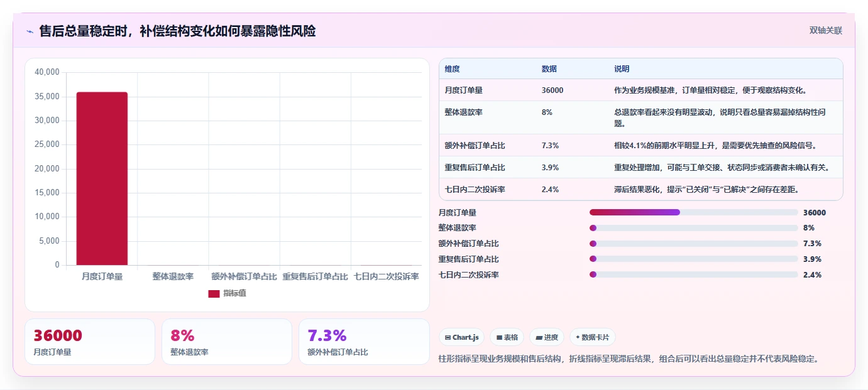This screenshot has height=390, width=868.
Task: Click the footer note starting 柱形指标呈现
Action: point(629,359)
